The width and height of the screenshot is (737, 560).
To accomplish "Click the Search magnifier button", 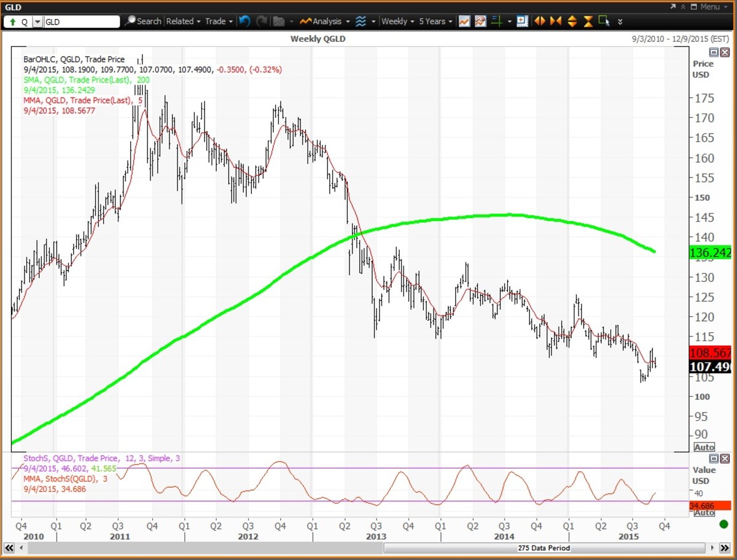I will (142, 21).
